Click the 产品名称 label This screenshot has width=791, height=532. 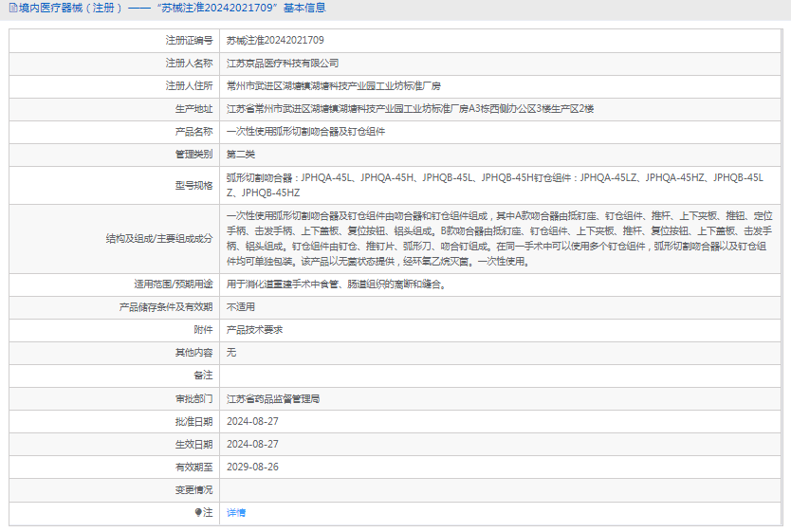[194, 132]
